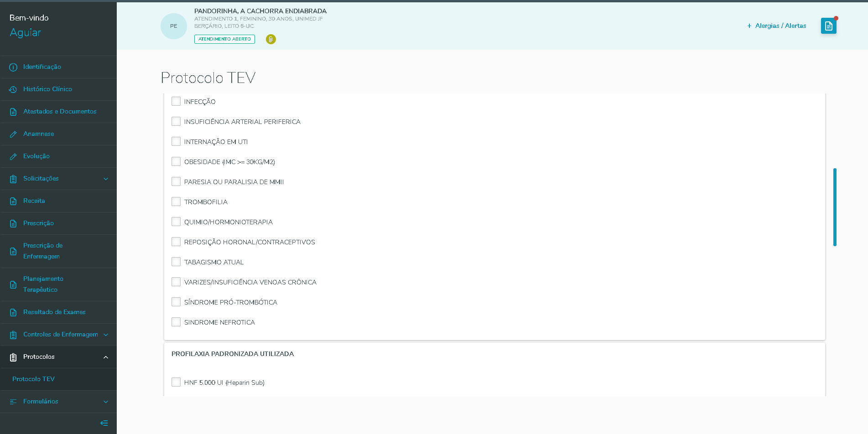Click the Solicitações clipboard icon
Image resolution: width=868 pixels, height=434 pixels.
tap(13, 179)
